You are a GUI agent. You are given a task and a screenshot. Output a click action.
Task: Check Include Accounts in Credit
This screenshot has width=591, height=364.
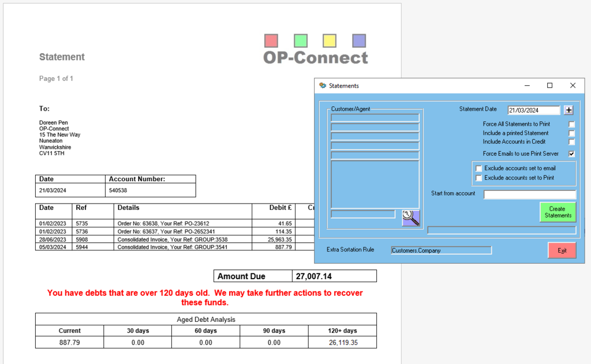pos(572,142)
